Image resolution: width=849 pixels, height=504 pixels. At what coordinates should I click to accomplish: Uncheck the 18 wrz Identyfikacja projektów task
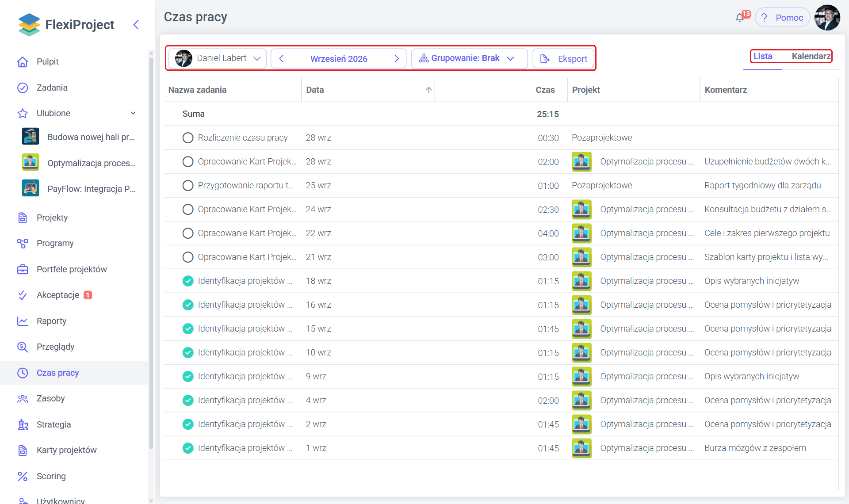188,281
